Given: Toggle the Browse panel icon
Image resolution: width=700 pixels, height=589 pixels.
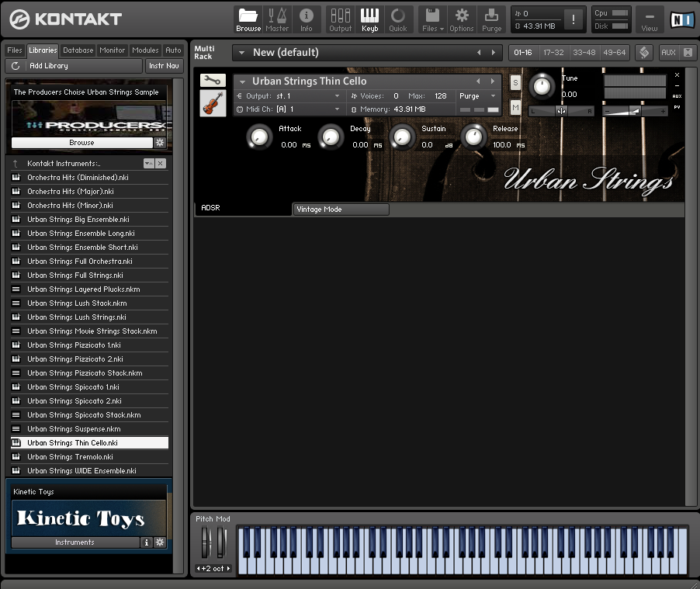Looking at the screenshot, I should pyautogui.click(x=248, y=20).
